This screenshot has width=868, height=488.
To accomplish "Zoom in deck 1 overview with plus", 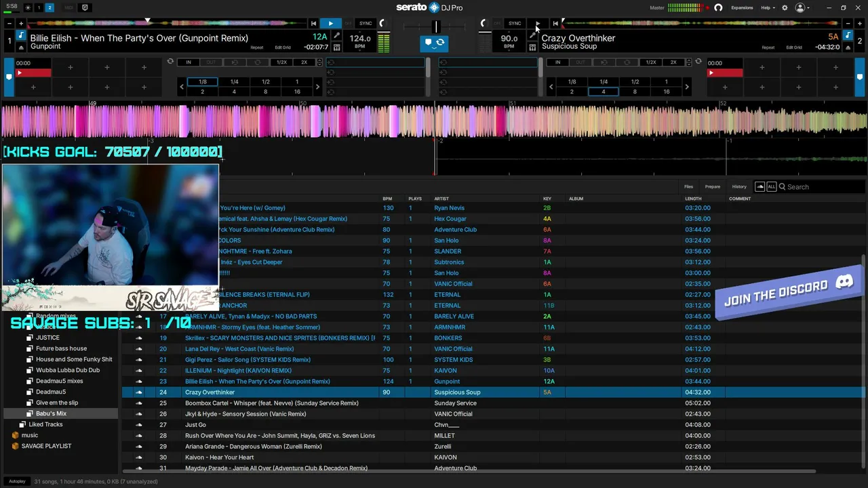I will pos(21,24).
